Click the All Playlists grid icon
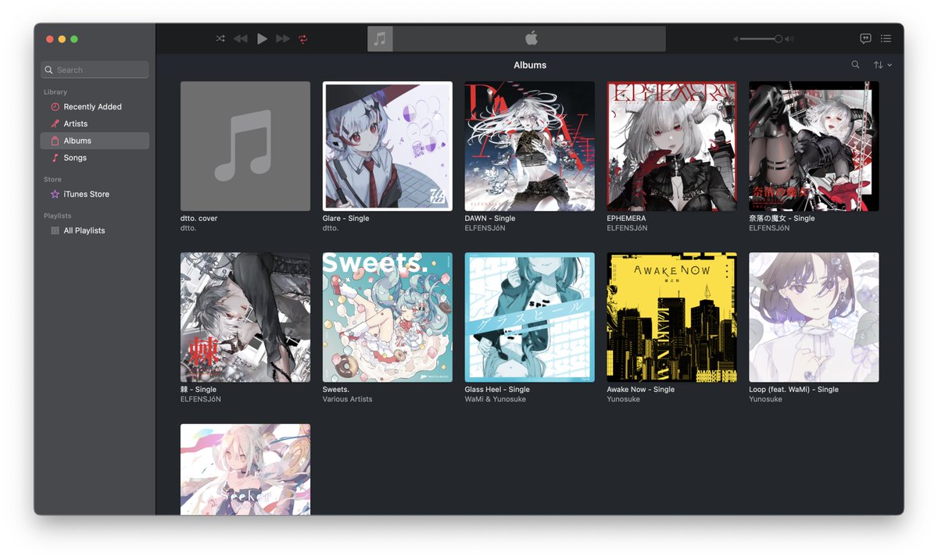This screenshot has width=938, height=560. pos(55,230)
